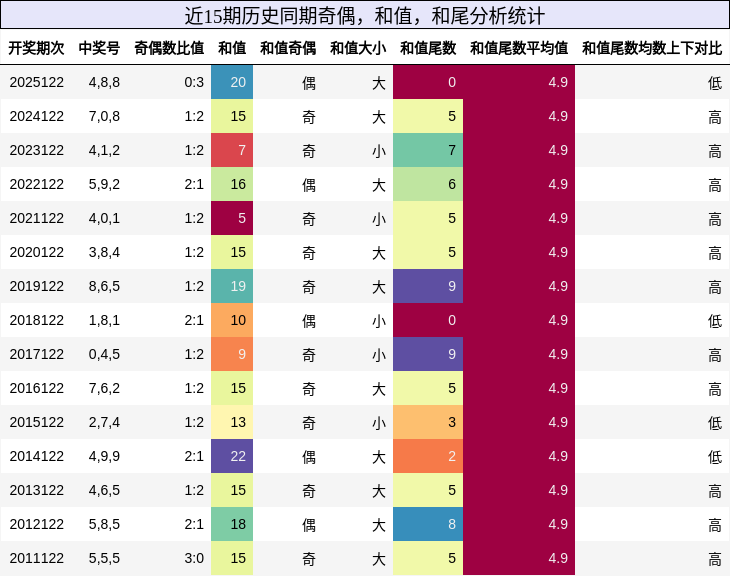Click winning number 5,9,2

coord(104,184)
